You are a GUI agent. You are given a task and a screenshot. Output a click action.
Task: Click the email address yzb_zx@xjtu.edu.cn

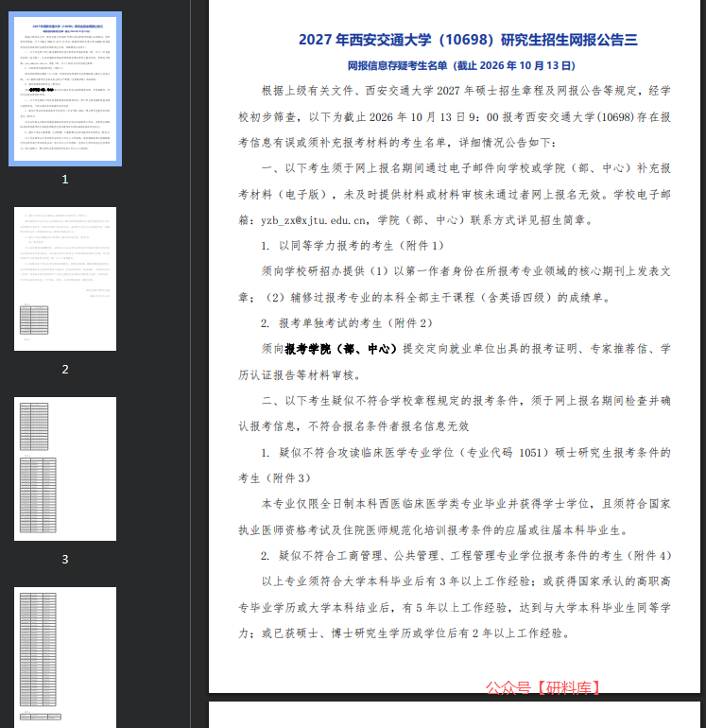[314, 220]
